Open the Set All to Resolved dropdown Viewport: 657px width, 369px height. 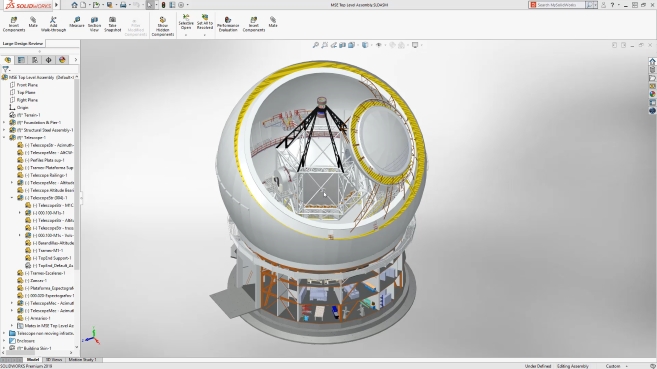point(204,35)
